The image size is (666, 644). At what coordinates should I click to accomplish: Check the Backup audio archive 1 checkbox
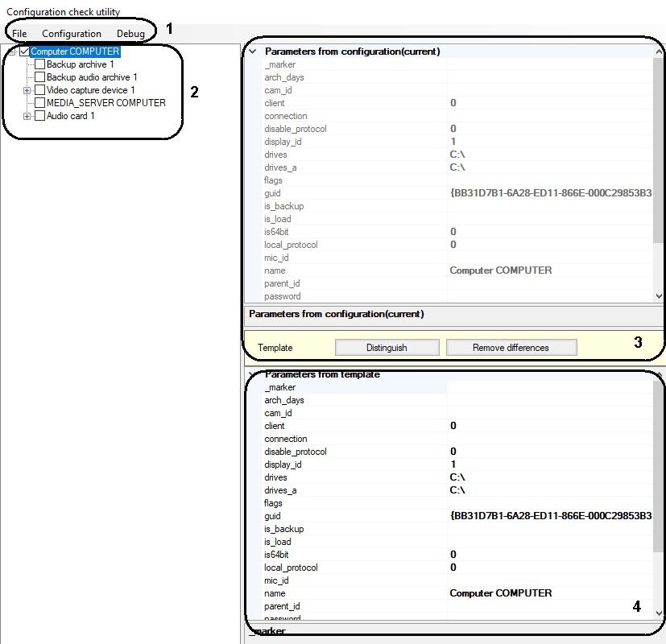[x=39, y=76]
